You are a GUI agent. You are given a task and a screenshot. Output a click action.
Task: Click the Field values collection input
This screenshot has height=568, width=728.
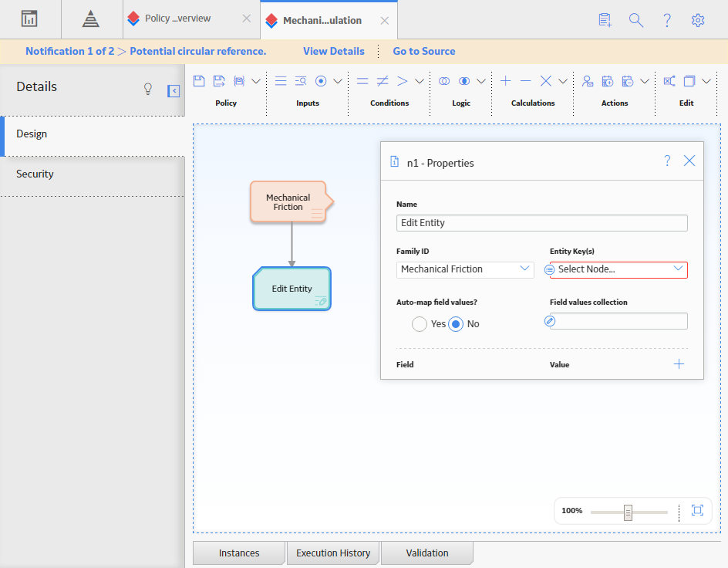click(x=618, y=321)
